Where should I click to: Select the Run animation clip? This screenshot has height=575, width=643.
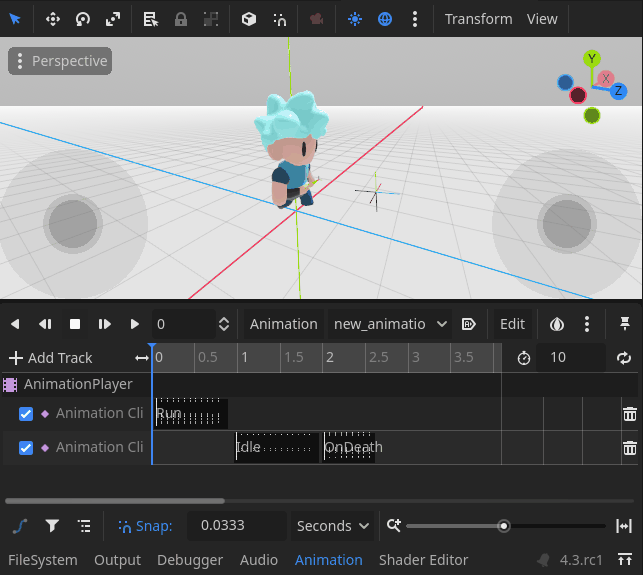[x=192, y=413]
